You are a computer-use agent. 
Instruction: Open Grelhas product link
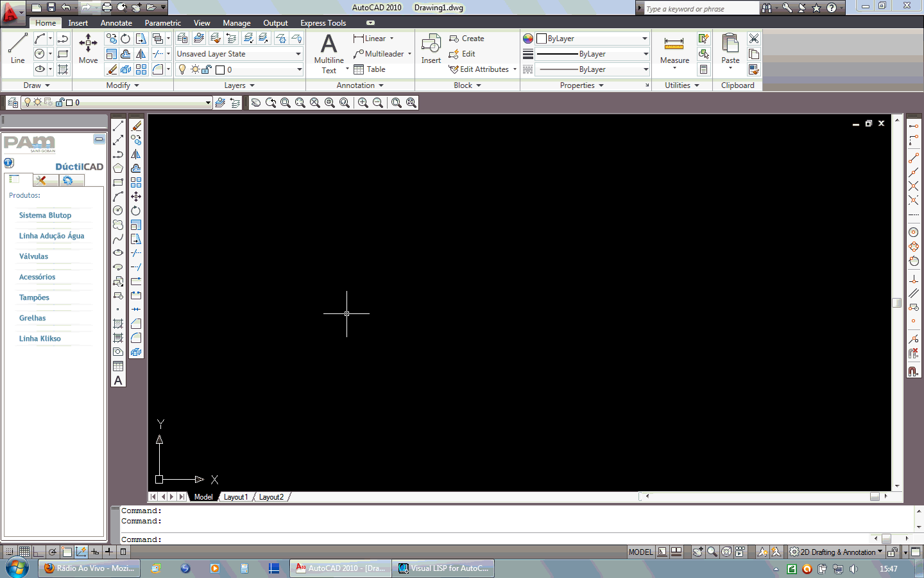tap(32, 318)
